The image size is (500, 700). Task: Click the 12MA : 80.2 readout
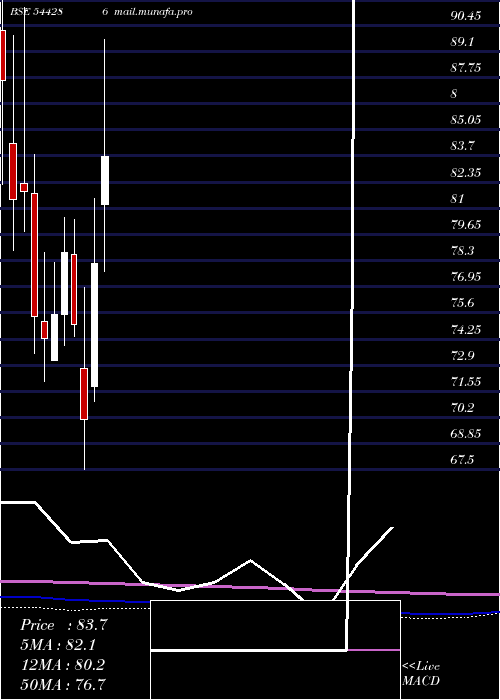click(63, 665)
